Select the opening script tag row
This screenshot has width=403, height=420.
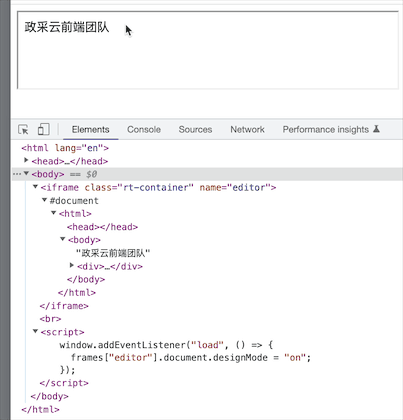coord(62,332)
